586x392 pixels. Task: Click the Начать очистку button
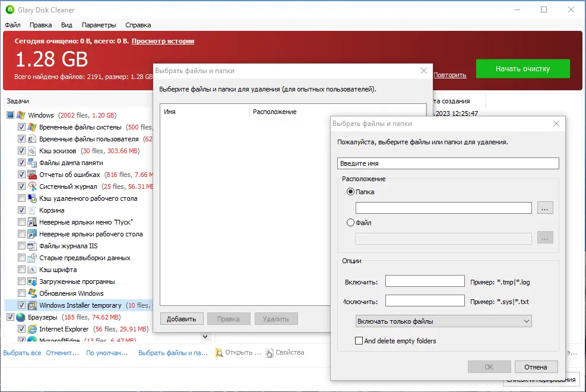pos(523,69)
